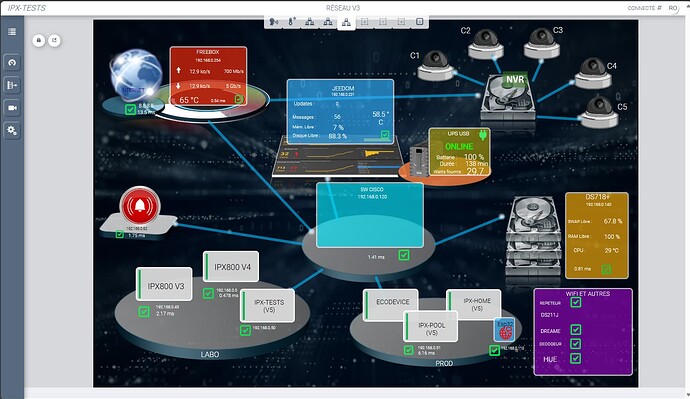Click the lock round button

tap(39, 40)
